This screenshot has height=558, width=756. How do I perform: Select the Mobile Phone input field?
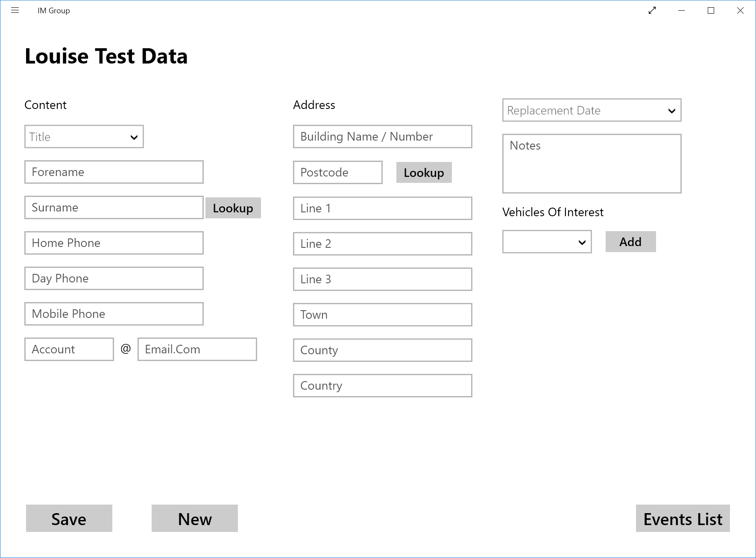click(114, 314)
